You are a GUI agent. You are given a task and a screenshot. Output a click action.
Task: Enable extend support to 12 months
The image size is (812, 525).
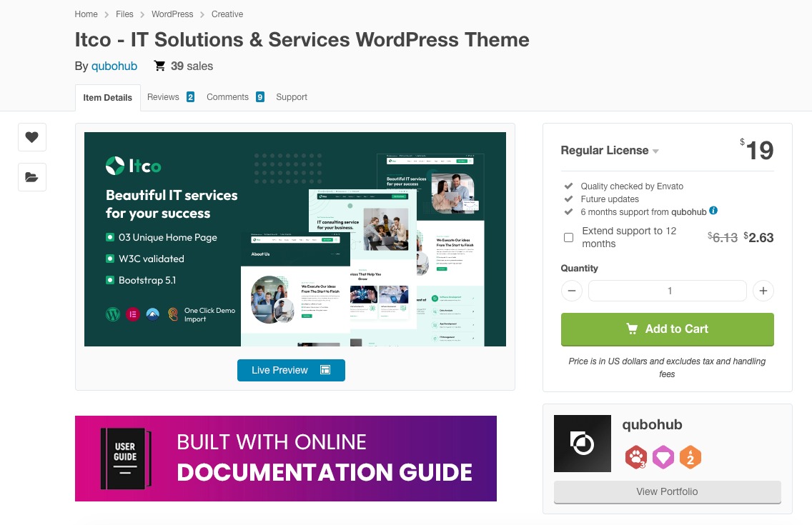[568, 236]
